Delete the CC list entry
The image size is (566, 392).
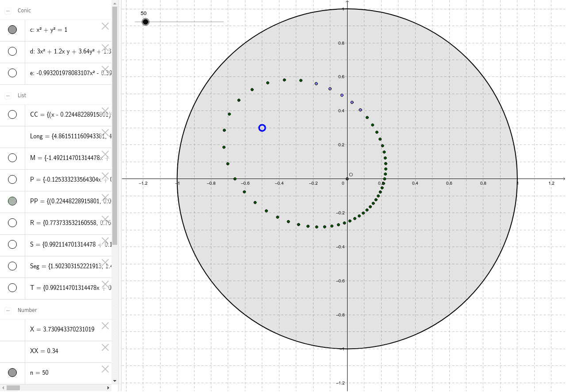click(x=105, y=111)
